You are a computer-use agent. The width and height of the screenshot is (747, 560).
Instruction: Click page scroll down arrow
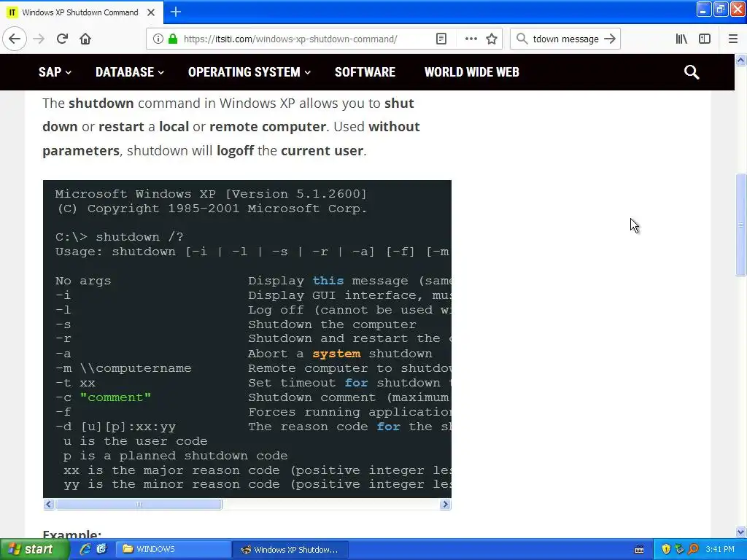click(x=740, y=532)
